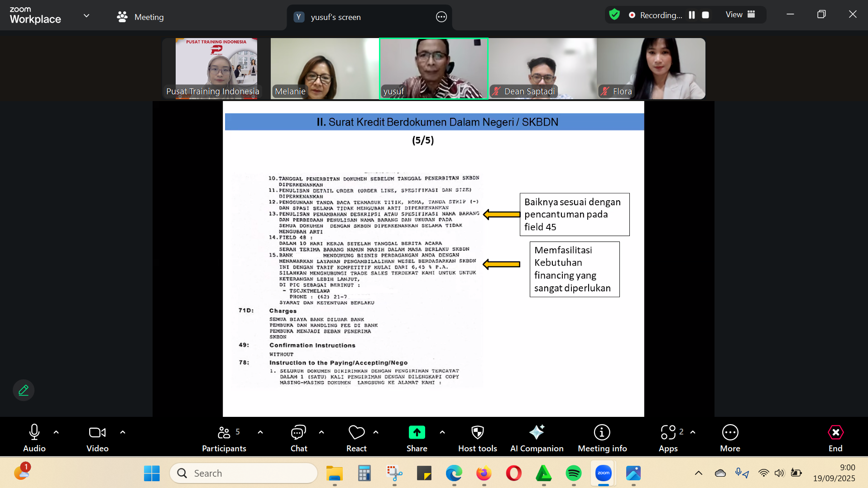The height and width of the screenshot is (488, 868).
Task: Click the annotate pencil icon
Action: pyautogui.click(x=24, y=390)
